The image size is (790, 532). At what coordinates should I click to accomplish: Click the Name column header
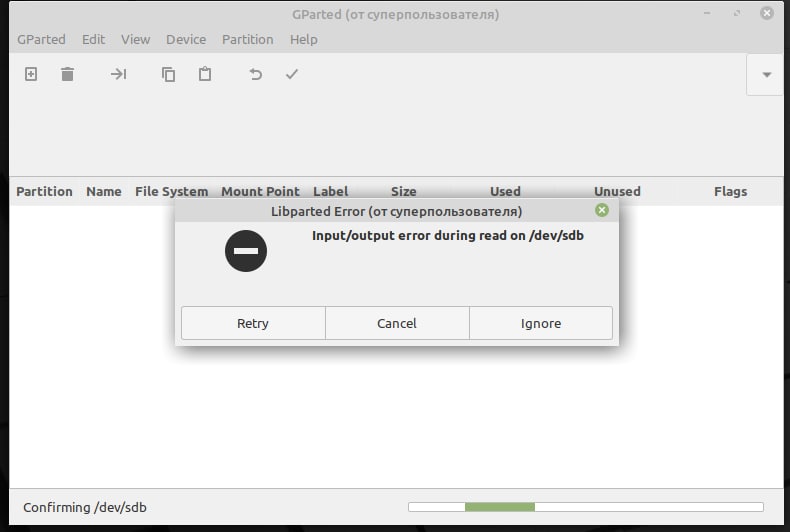point(104,191)
